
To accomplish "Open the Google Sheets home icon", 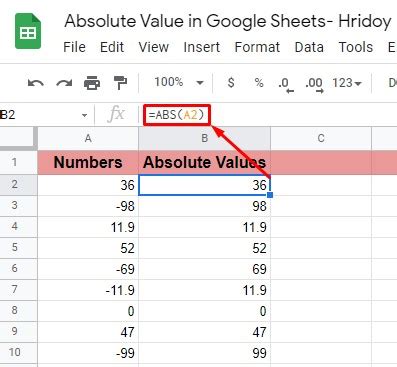I will click(x=28, y=31).
